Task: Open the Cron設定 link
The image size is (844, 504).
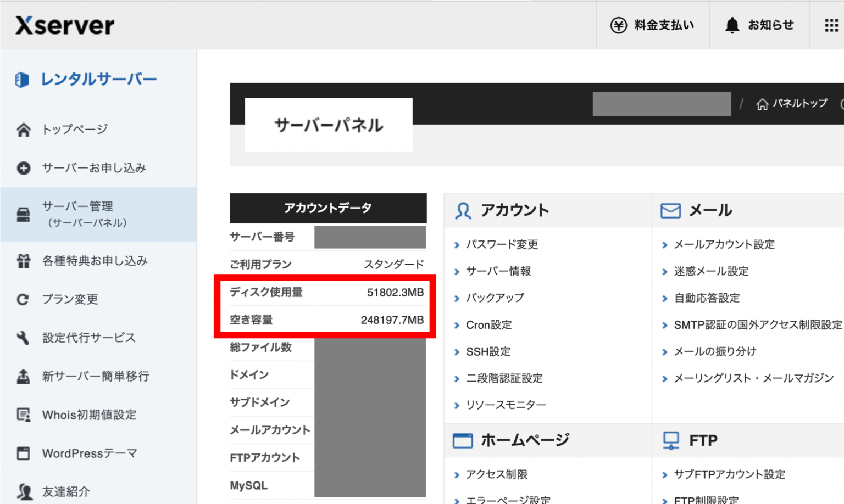Action: pyautogui.click(x=489, y=324)
